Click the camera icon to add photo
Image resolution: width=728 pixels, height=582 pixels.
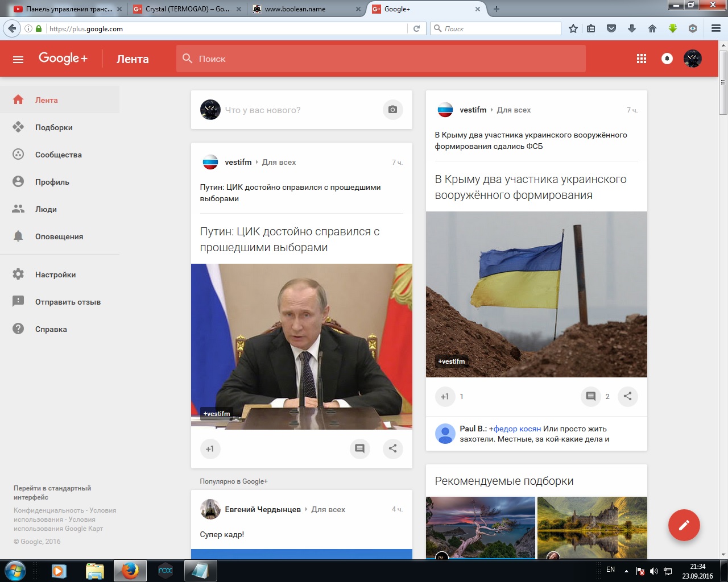point(392,110)
